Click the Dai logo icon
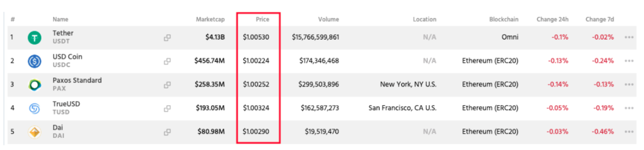The image size is (644, 150). [x=35, y=132]
